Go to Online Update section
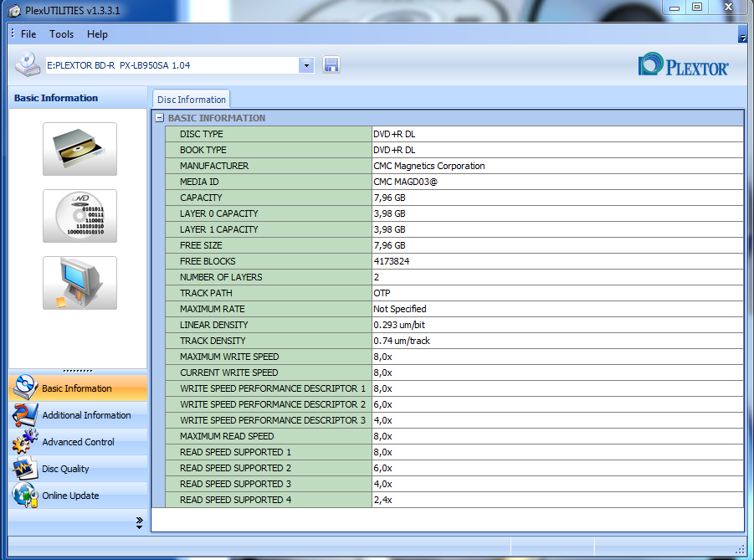The image size is (754, 560). [x=78, y=495]
